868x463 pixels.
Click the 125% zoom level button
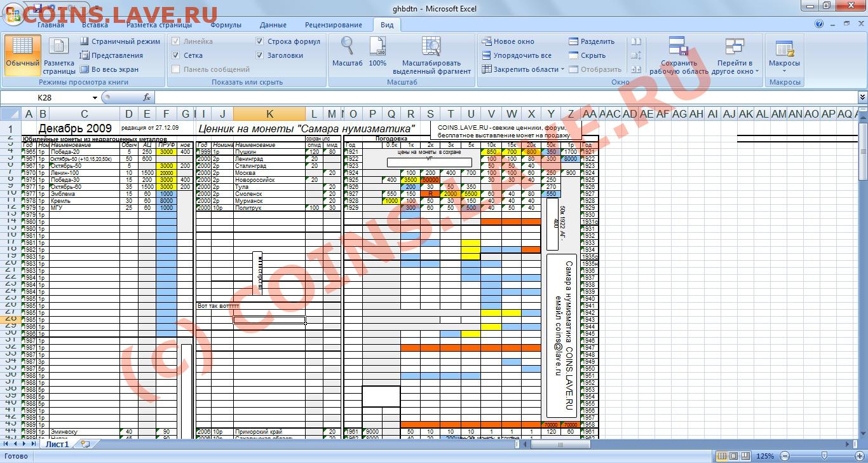[x=766, y=456]
